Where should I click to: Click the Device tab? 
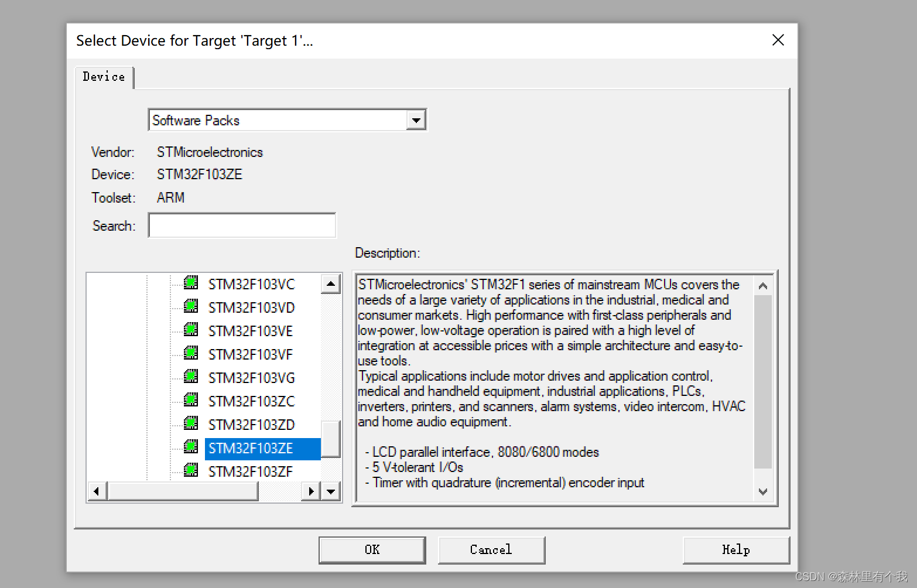tap(104, 77)
